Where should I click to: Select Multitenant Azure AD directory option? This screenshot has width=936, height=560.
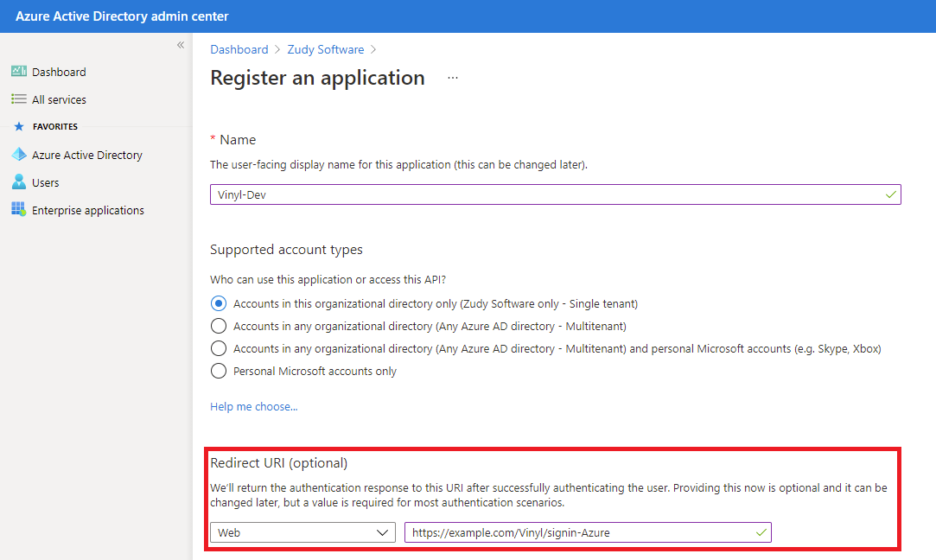tap(219, 327)
